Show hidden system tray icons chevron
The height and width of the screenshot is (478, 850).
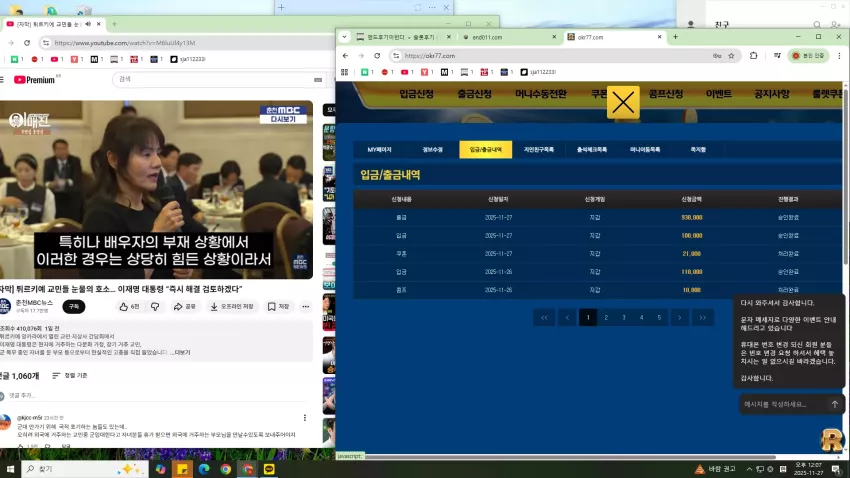coord(749,469)
